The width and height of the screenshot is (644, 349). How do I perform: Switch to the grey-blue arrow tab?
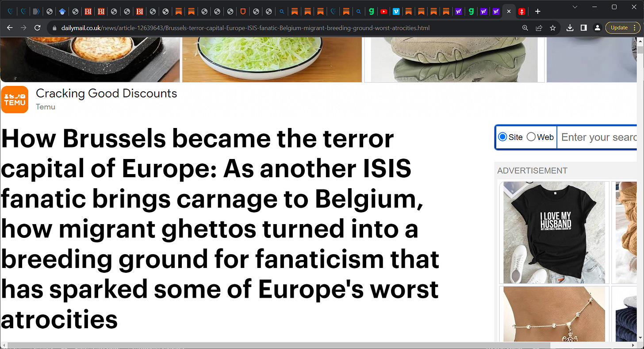(x=37, y=12)
